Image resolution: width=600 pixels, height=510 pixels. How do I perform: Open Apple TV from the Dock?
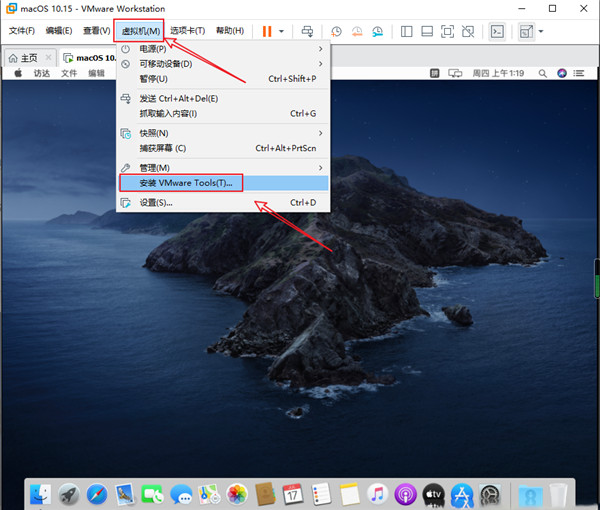tap(434, 494)
